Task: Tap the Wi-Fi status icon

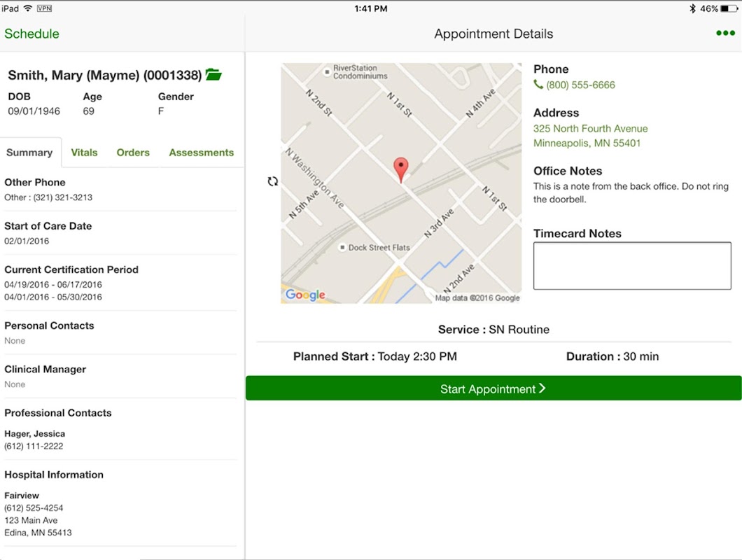Action: [x=29, y=8]
